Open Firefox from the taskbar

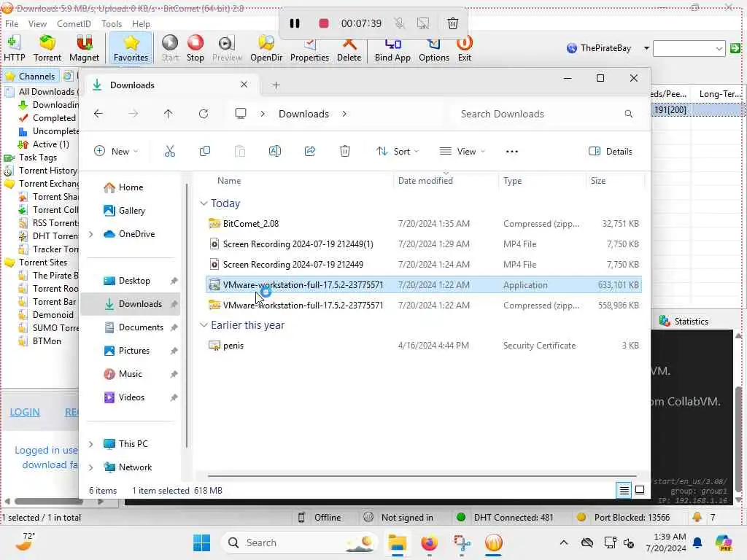(429, 542)
